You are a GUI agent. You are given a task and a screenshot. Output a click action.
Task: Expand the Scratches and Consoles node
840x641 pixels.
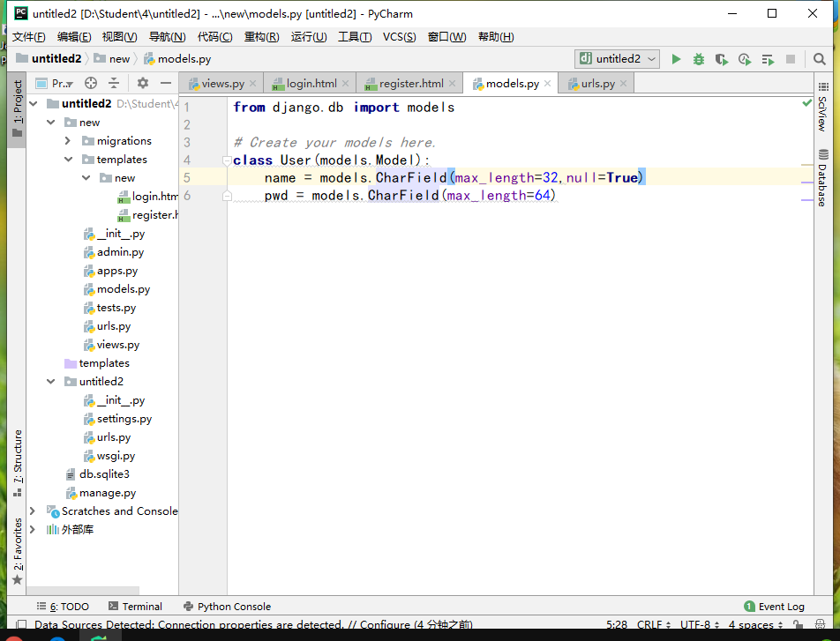(33, 511)
